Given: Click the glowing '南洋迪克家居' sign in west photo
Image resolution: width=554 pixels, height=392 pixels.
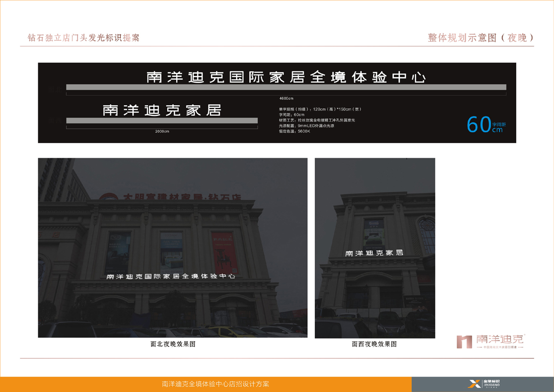Looking at the screenshot, I should [x=374, y=253].
